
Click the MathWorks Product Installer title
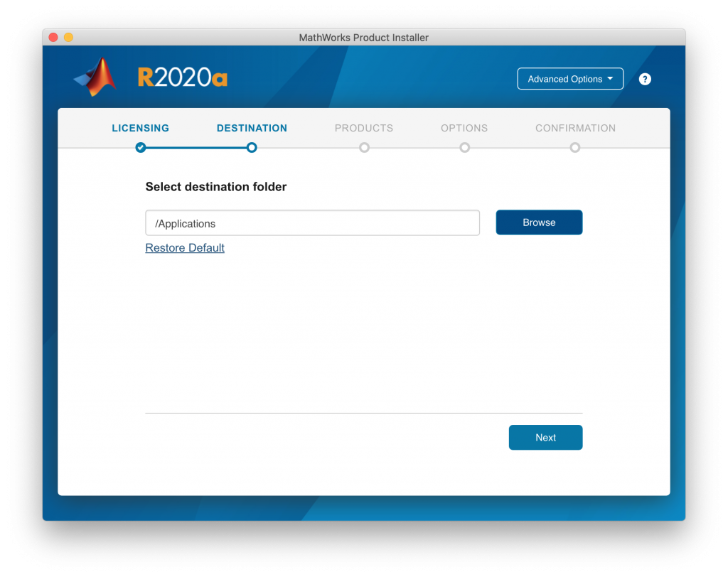(363, 38)
